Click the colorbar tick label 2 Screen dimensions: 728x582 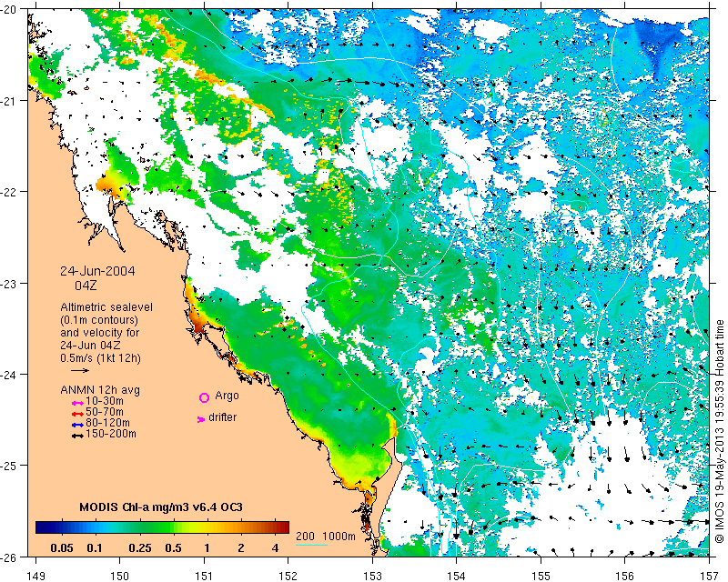tap(241, 547)
